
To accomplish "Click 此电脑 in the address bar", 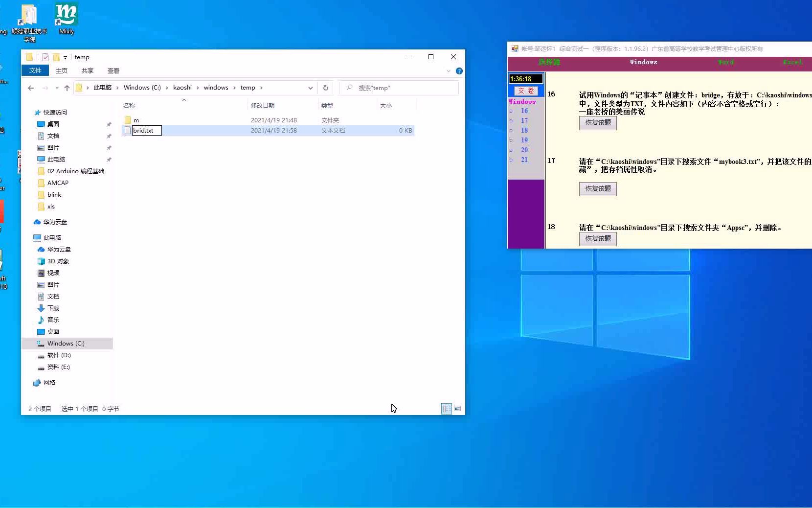I will [x=103, y=88].
